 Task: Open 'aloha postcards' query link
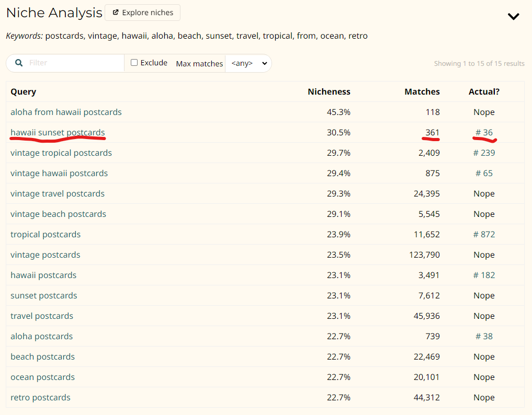click(x=42, y=337)
